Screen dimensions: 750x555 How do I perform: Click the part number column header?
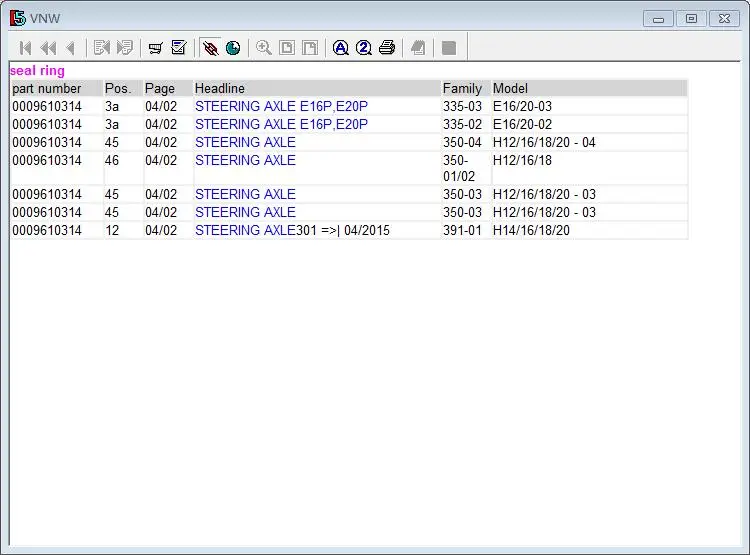(57, 89)
